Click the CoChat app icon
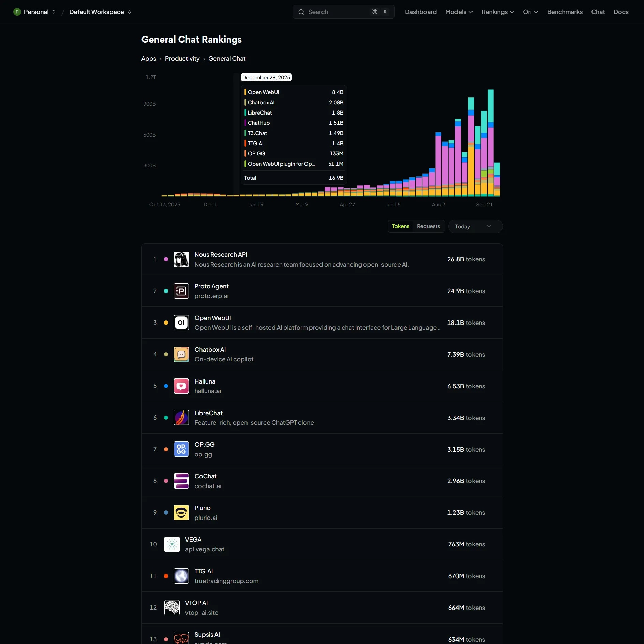This screenshot has width=644, height=644. tap(181, 481)
